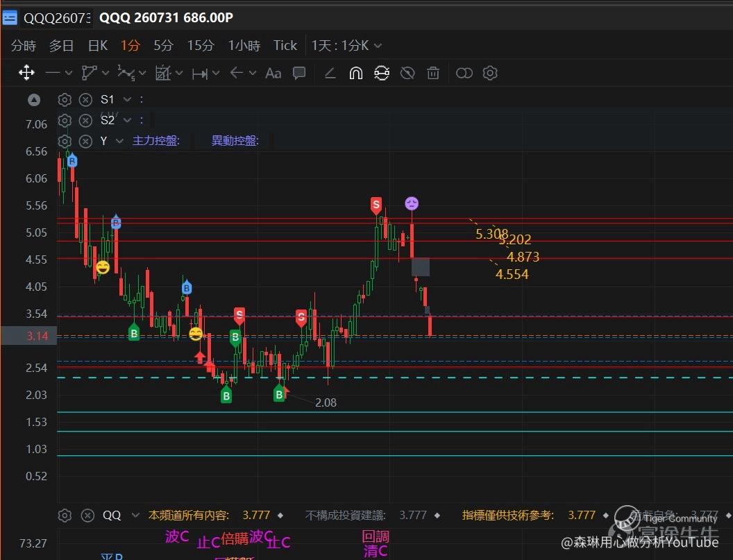The width and height of the screenshot is (733, 560).
Task: Select the Aa text annotation tool
Action: point(273,73)
